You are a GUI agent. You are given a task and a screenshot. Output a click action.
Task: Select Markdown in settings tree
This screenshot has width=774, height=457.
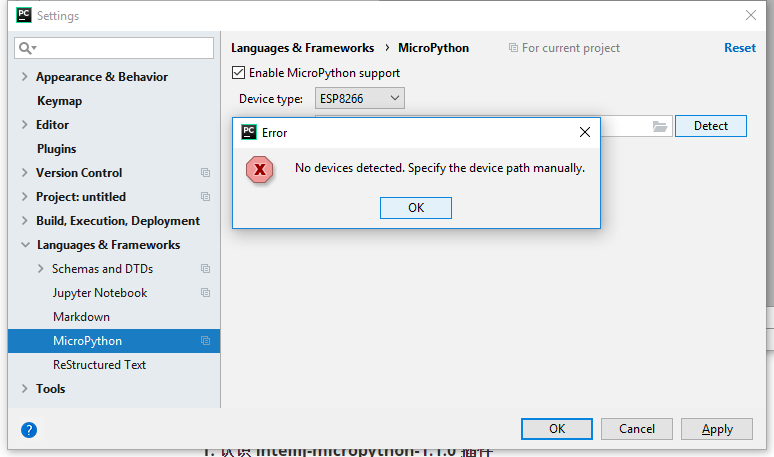point(81,317)
